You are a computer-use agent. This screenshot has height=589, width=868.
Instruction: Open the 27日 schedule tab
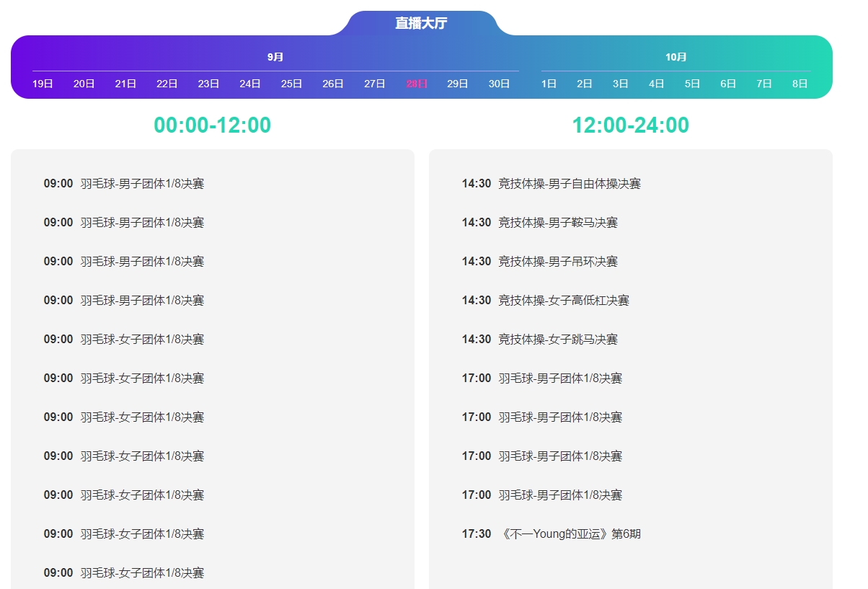click(x=374, y=84)
